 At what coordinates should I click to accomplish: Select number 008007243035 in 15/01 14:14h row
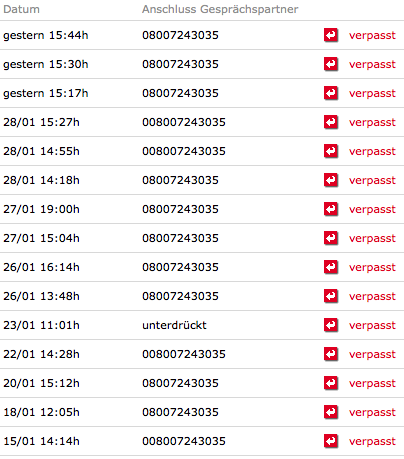coord(184,441)
